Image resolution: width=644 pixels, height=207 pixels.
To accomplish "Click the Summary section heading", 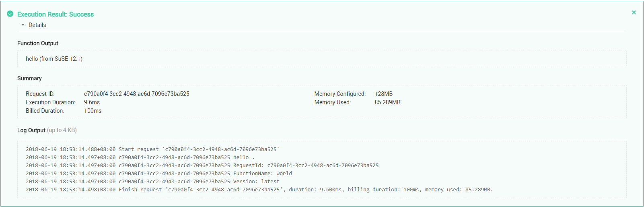I will tap(29, 78).
